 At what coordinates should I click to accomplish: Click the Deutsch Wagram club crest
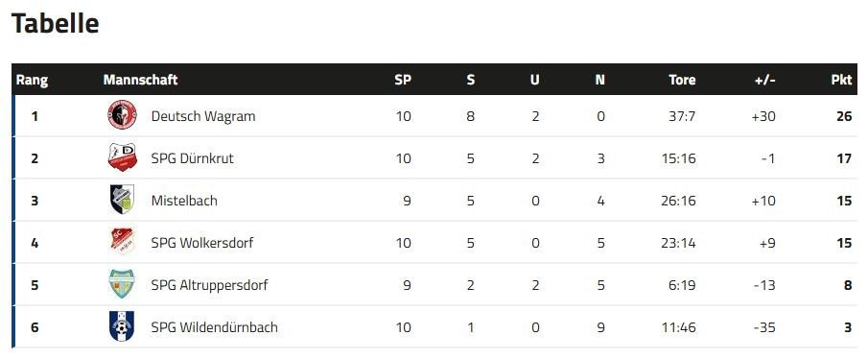(x=122, y=116)
